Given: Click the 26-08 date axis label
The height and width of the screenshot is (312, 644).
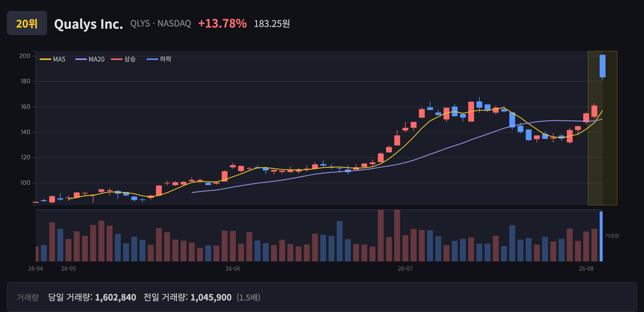Looking at the screenshot, I should [586, 269].
